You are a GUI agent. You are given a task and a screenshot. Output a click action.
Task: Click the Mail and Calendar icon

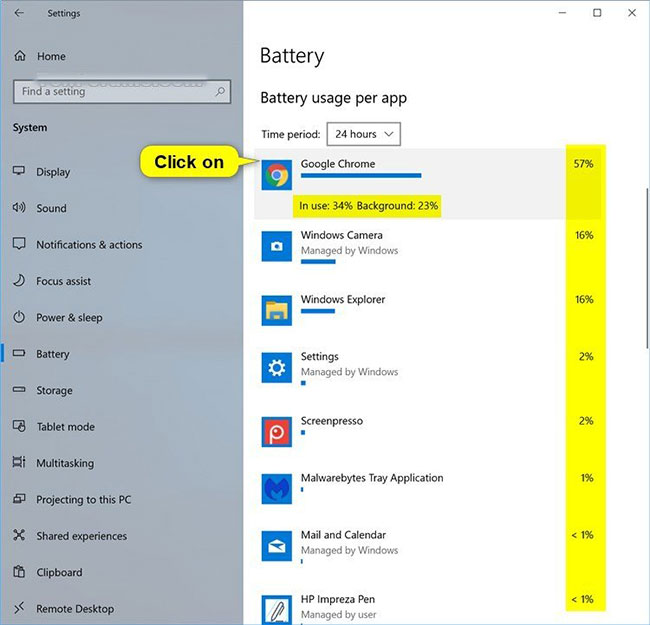[x=276, y=546]
